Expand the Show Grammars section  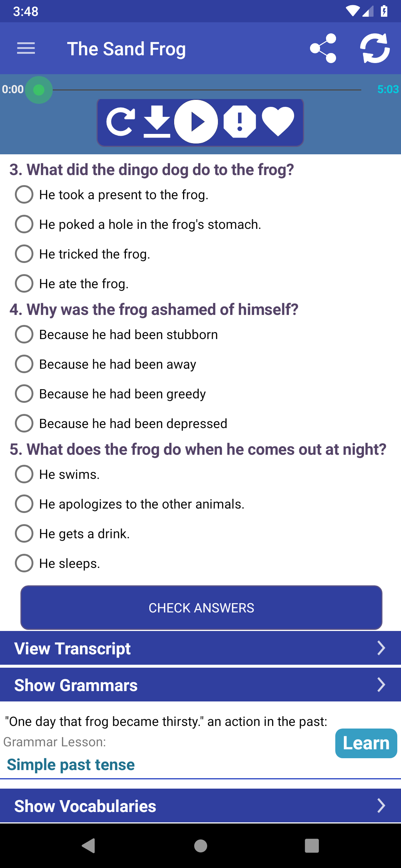[x=200, y=685]
